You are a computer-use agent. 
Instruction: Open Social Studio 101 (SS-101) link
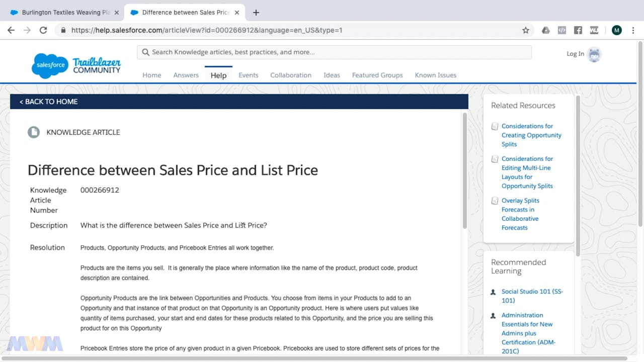[x=532, y=296]
